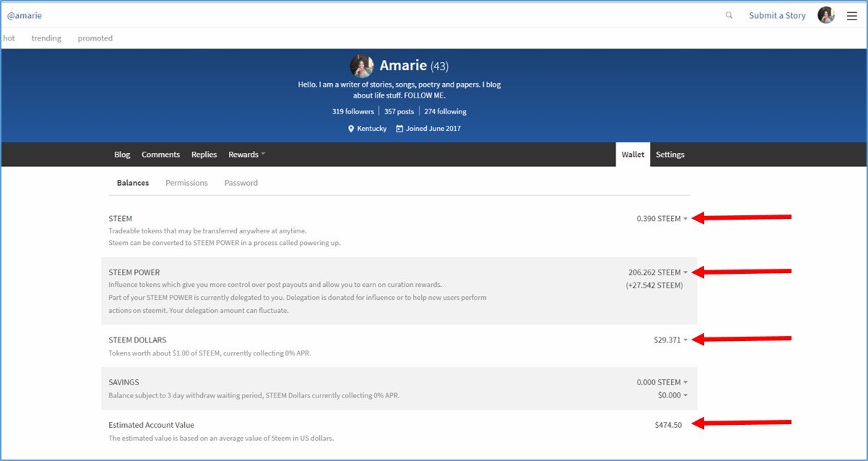Click the 319 followers link
The image size is (868, 461).
[x=353, y=111]
